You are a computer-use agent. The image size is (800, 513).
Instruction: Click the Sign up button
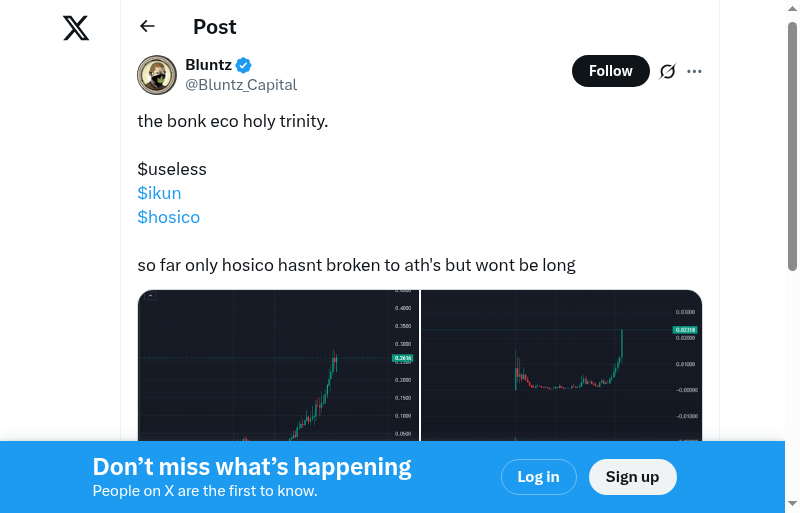632,477
